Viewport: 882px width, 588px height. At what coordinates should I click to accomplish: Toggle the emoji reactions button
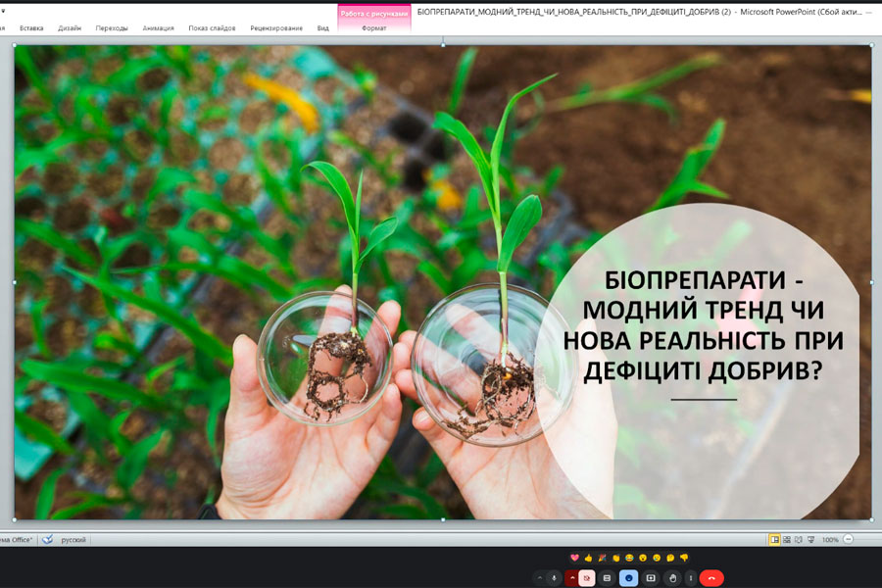629,578
